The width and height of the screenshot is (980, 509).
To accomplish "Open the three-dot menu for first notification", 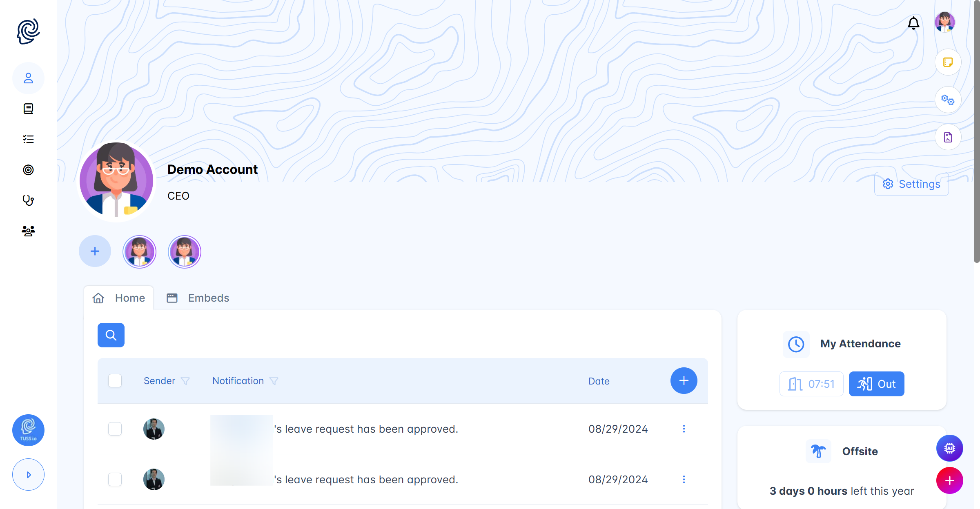I will click(684, 429).
